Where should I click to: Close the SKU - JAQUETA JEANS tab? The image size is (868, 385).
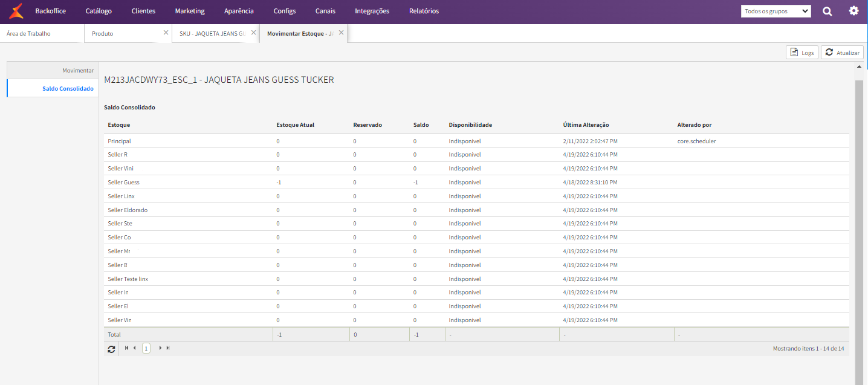253,33
